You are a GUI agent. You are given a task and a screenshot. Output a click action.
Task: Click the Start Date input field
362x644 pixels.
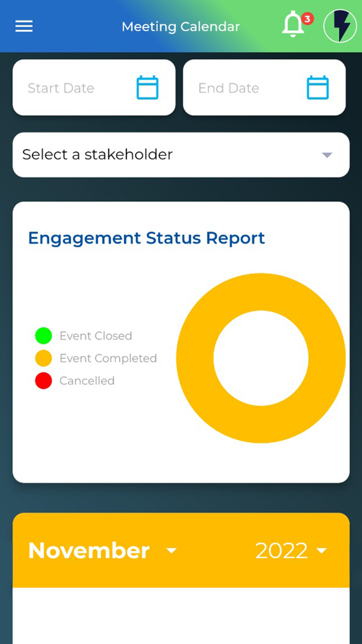point(72,88)
